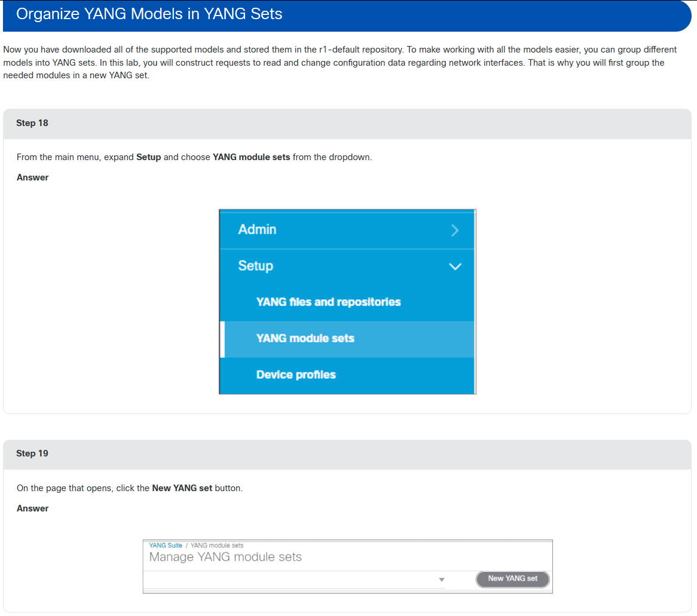Click the Answer label under Step 18
This screenshot has width=697, height=616.
32,177
